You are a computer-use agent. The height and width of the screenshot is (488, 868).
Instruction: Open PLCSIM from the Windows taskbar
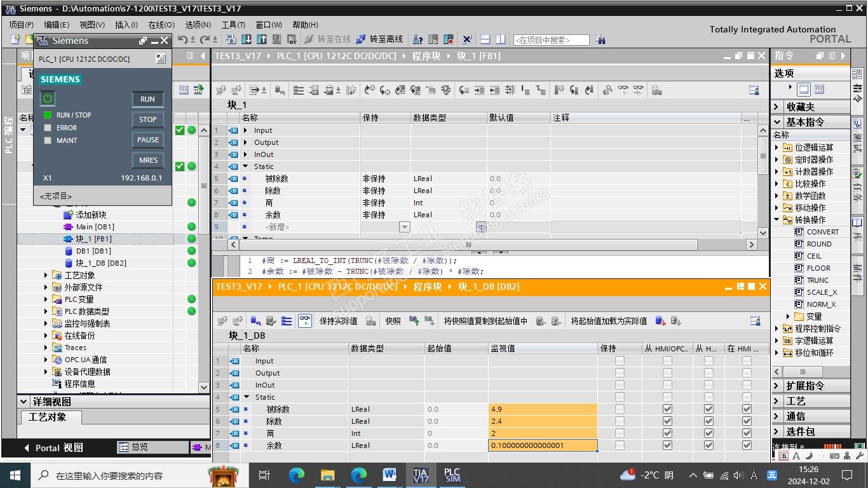tap(452, 475)
